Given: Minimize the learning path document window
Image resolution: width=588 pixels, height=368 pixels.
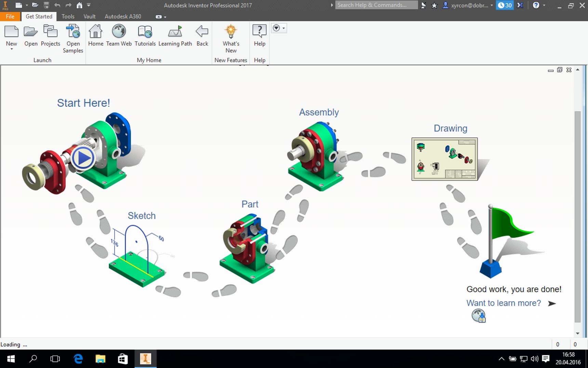Looking at the screenshot, I should point(550,70).
